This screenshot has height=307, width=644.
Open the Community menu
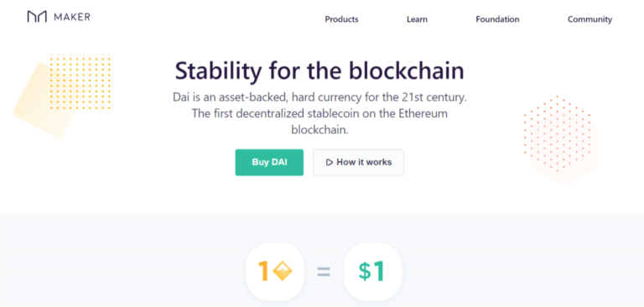point(589,19)
